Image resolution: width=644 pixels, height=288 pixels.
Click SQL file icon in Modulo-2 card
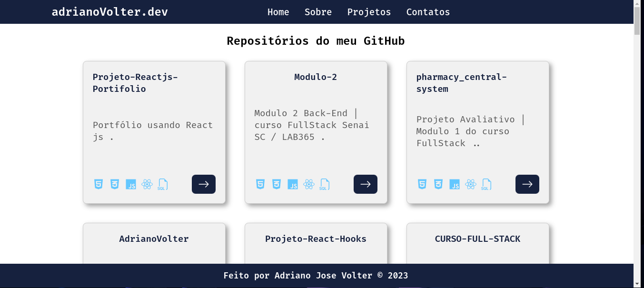[325, 184]
